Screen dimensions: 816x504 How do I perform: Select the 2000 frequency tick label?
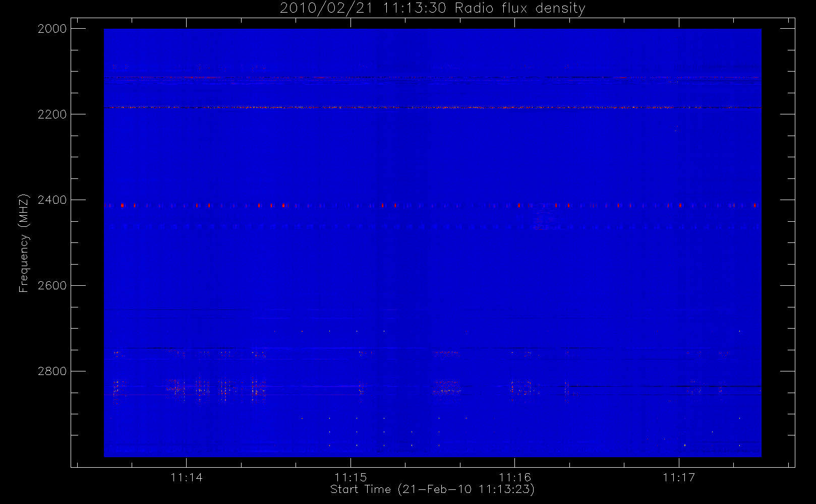pos(52,29)
